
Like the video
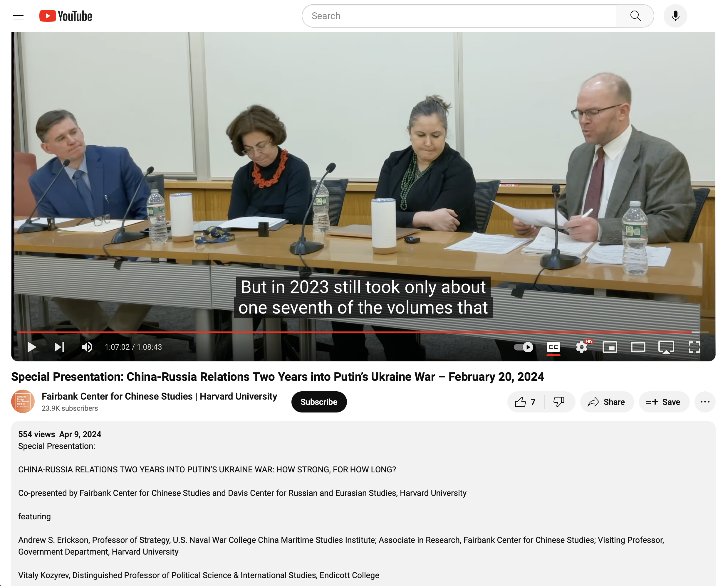(x=526, y=402)
